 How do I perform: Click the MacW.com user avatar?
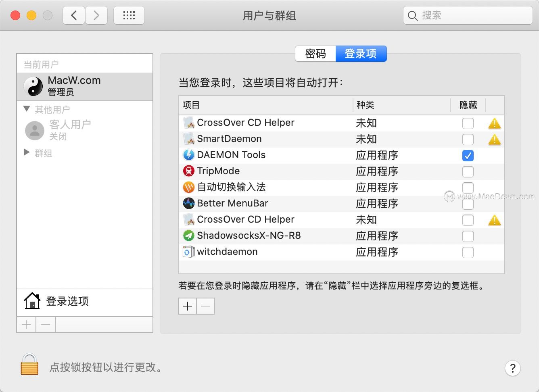(34, 86)
